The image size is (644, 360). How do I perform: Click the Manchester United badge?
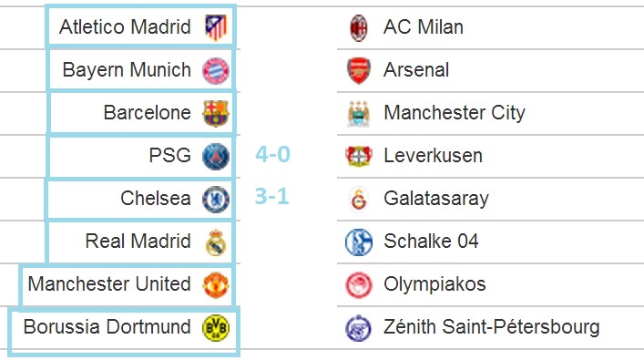point(216,284)
